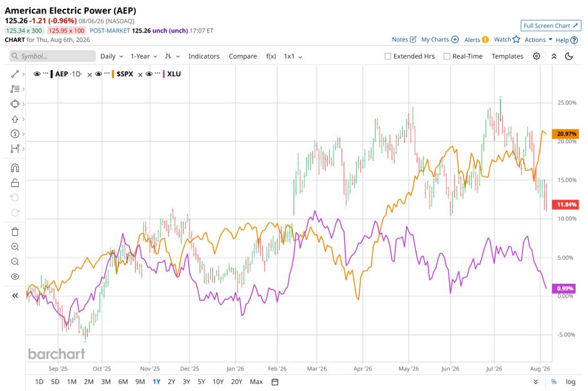Select the 5Y time range

click(x=201, y=382)
